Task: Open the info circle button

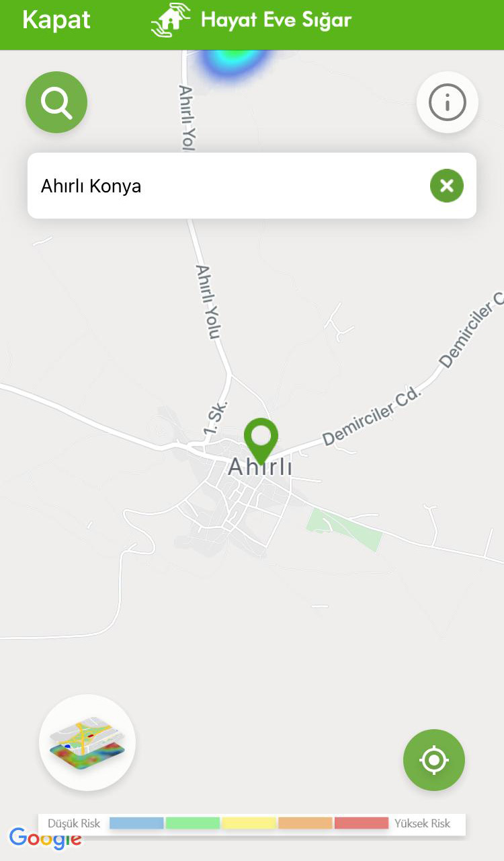Action: click(x=448, y=102)
